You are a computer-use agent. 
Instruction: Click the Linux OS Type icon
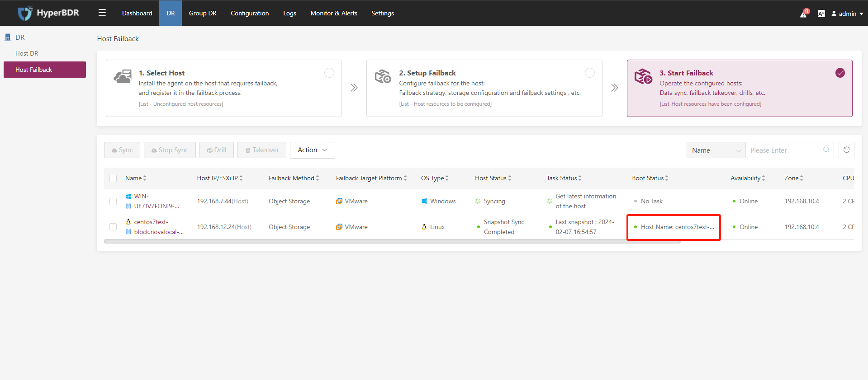click(424, 227)
